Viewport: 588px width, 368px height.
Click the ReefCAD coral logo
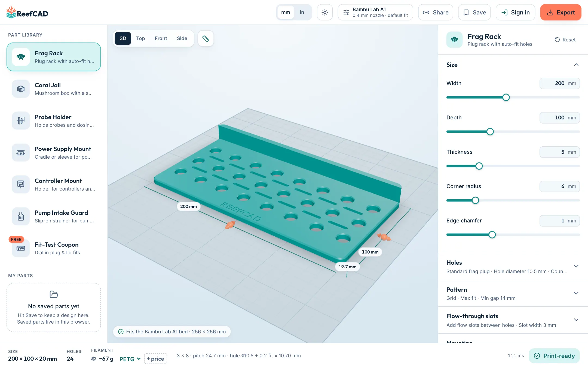coord(11,12)
